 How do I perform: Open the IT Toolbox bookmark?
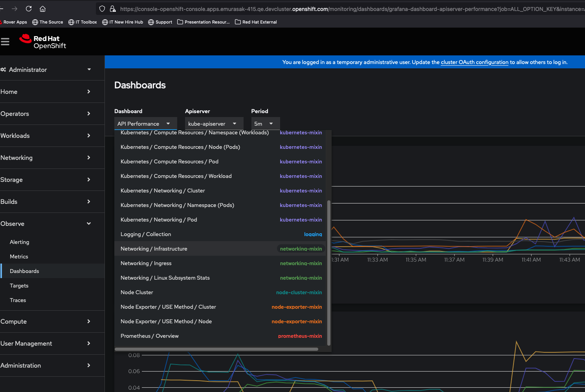[83, 22]
